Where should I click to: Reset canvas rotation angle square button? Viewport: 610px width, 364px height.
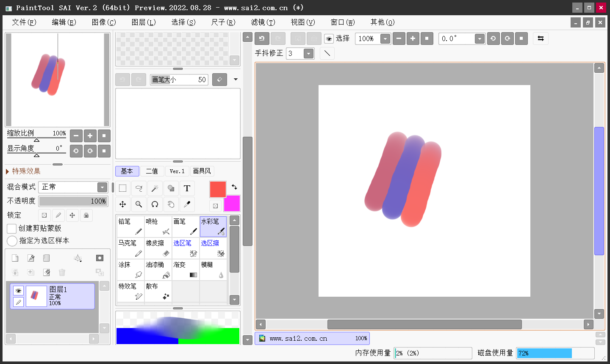[x=521, y=39]
